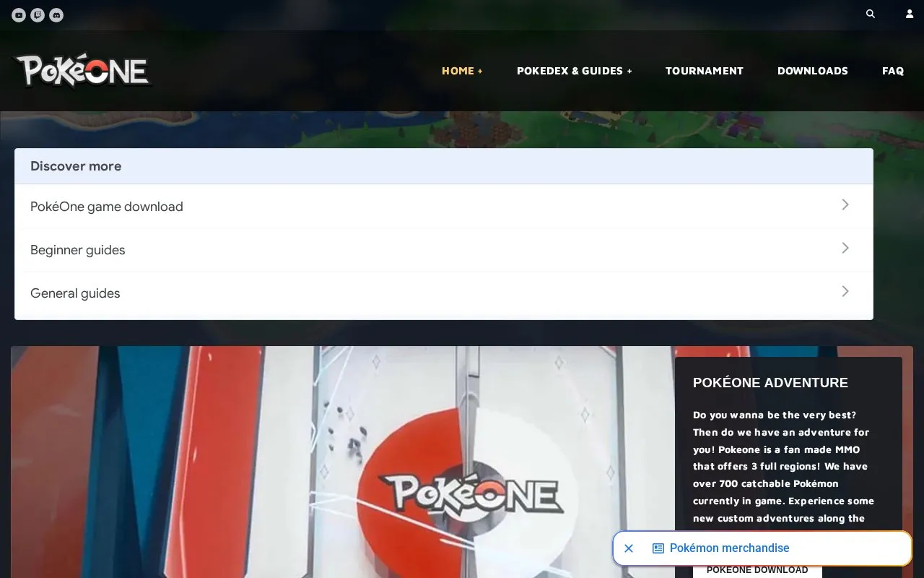Open General guides link

pos(443,293)
